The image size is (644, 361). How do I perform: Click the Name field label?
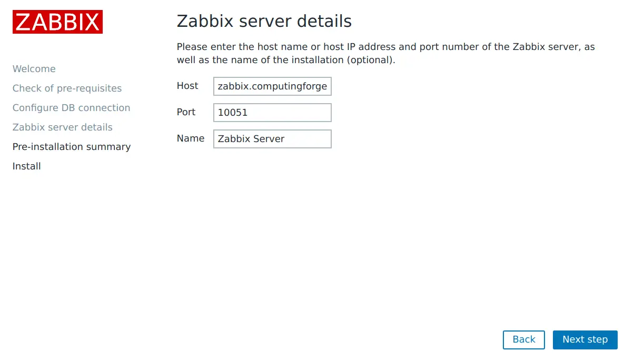191,138
